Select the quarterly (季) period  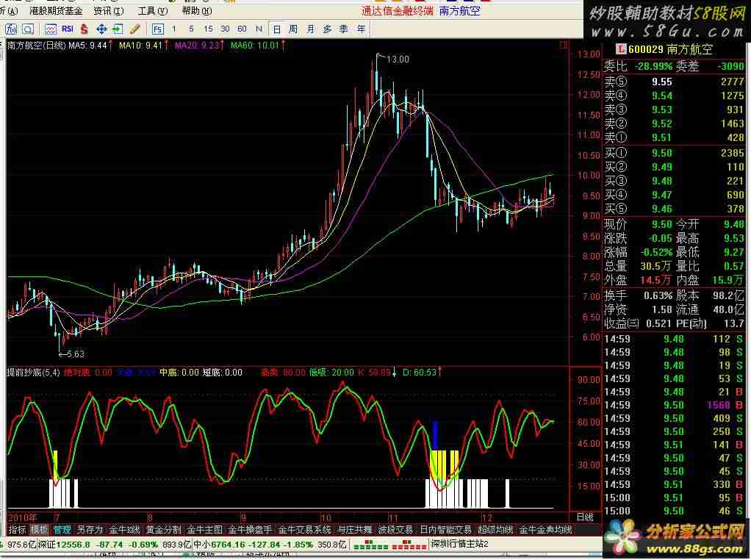344,29
